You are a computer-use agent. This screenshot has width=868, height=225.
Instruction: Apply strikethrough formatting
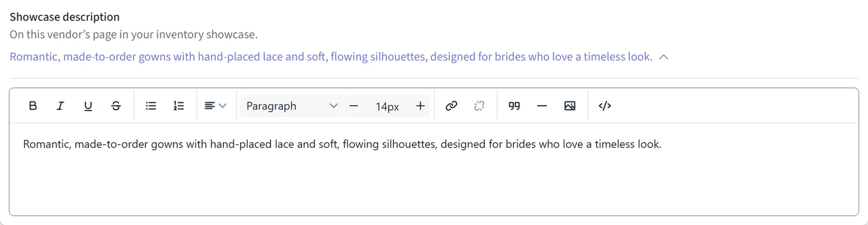116,106
